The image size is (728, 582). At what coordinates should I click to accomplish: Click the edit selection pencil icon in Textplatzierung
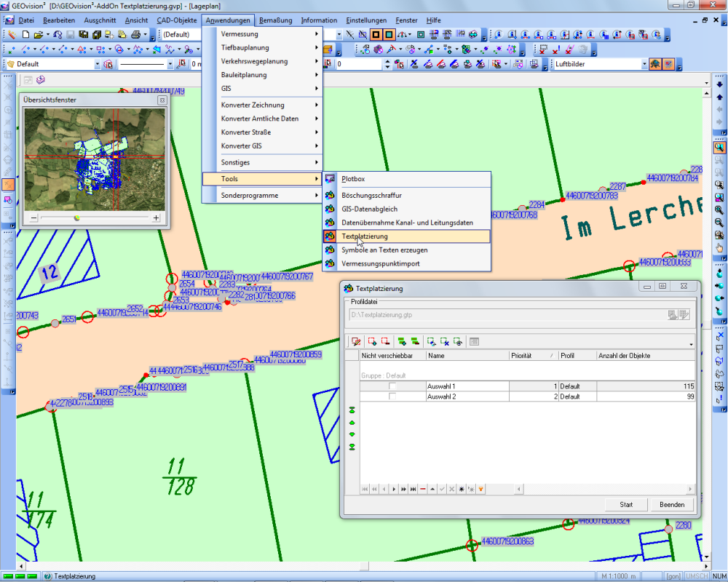pos(356,342)
